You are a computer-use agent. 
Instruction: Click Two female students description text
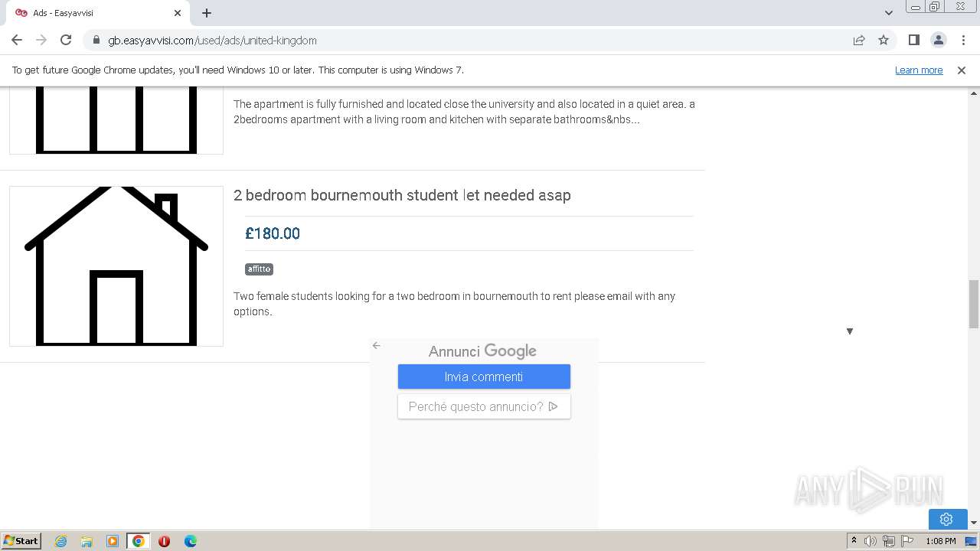pos(454,304)
